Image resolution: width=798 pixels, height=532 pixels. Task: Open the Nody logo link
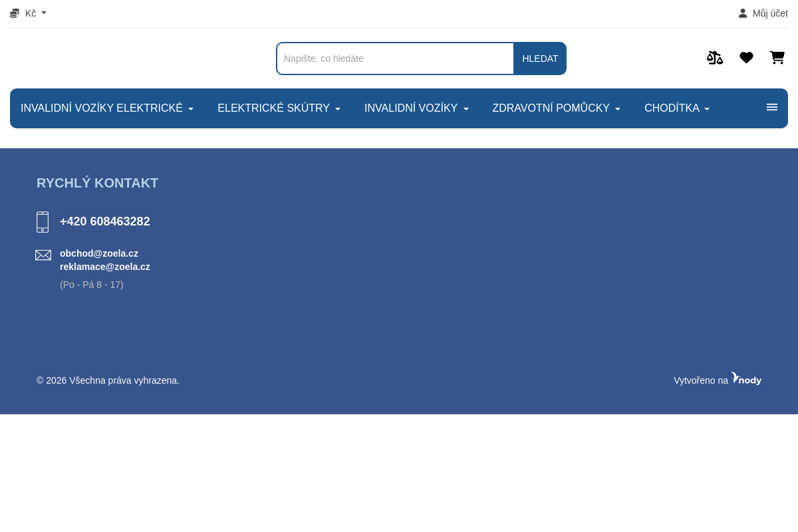click(x=746, y=379)
